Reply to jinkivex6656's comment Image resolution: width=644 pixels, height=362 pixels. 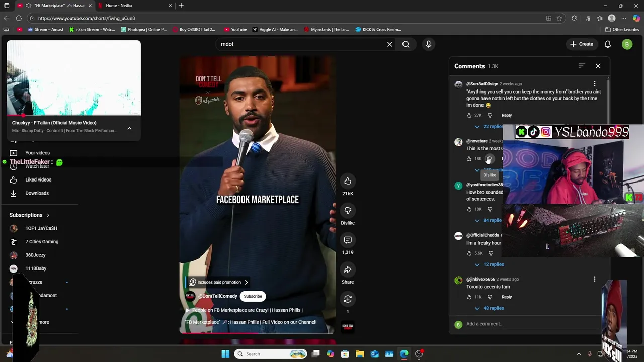[x=507, y=297]
